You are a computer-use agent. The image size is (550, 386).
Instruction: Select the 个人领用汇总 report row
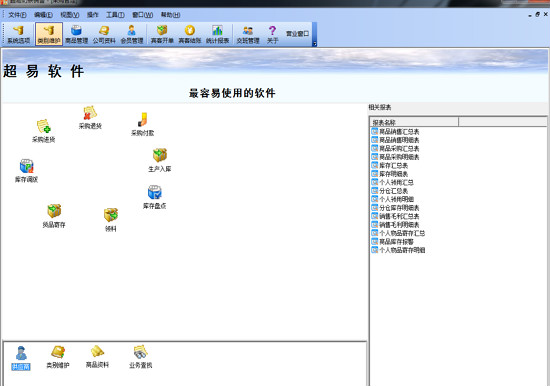(x=393, y=182)
